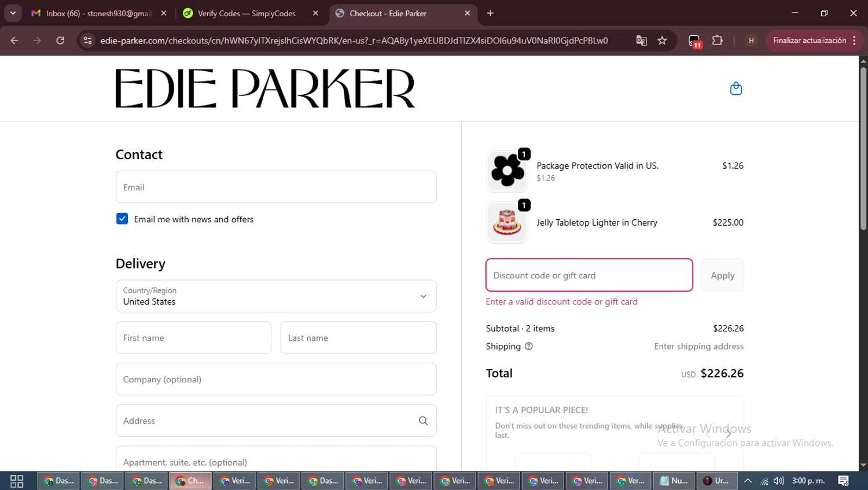Click Enter a valid discount code error

point(561,302)
